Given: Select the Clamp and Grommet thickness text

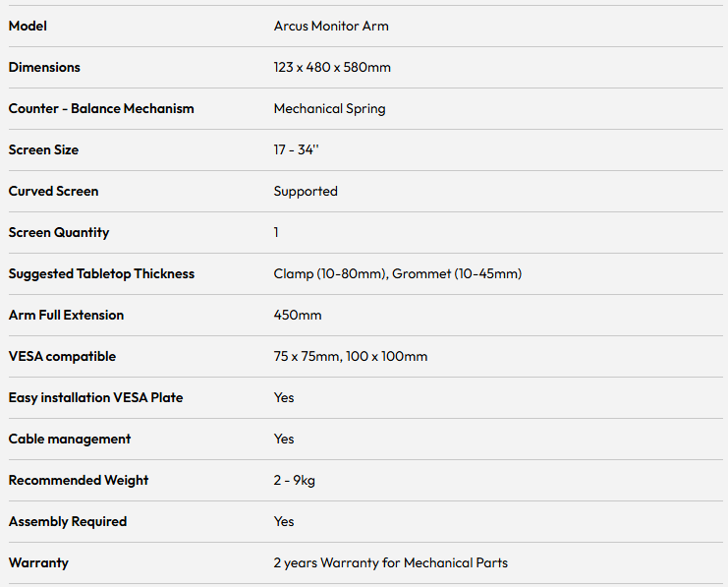Looking at the screenshot, I should tap(398, 274).
